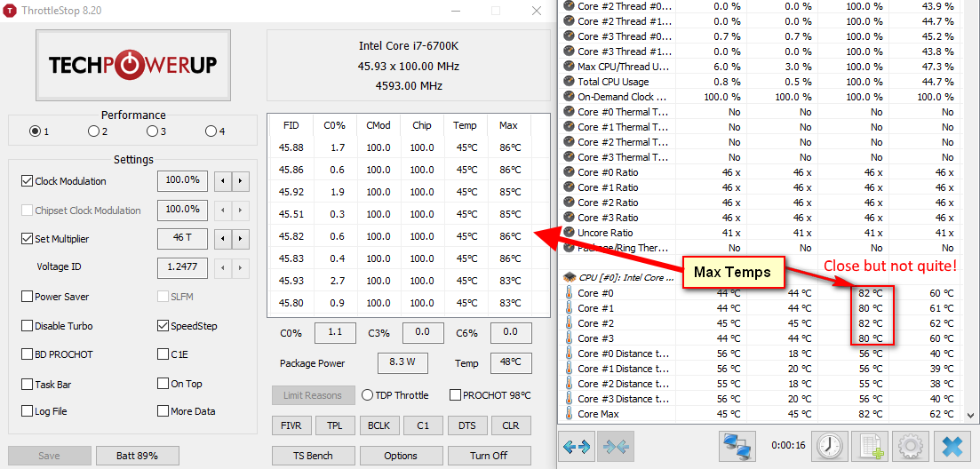Open the FIVR settings window
The image size is (980, 469).
click(x=291, y=425)
